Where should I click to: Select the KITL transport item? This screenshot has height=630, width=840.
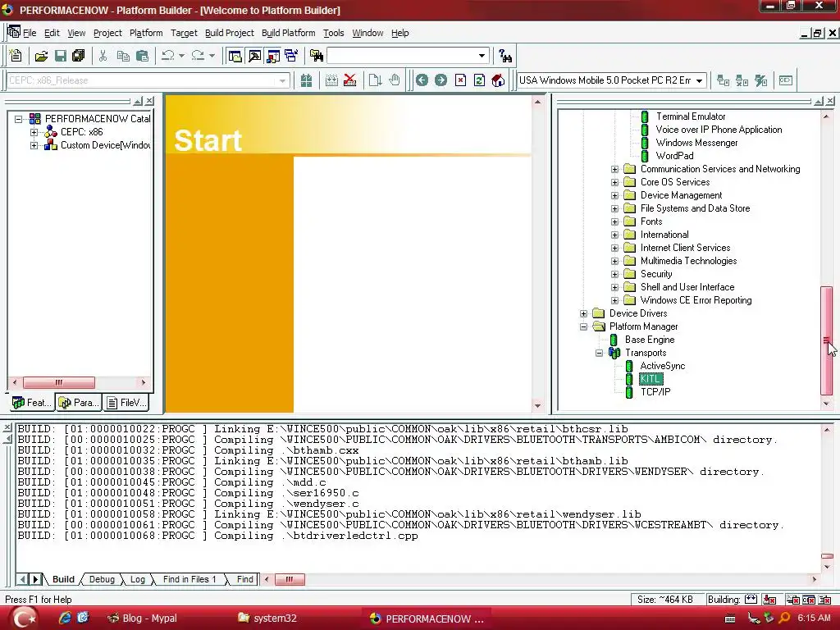651,379
